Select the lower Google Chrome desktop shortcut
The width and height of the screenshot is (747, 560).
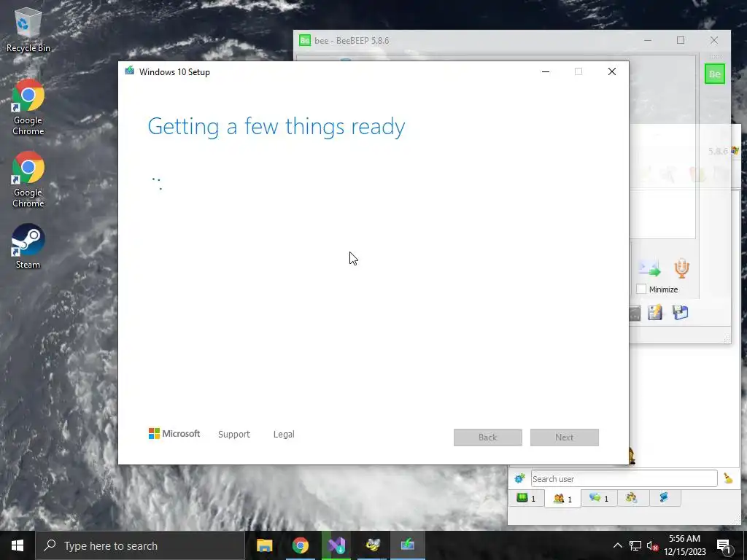28,179
